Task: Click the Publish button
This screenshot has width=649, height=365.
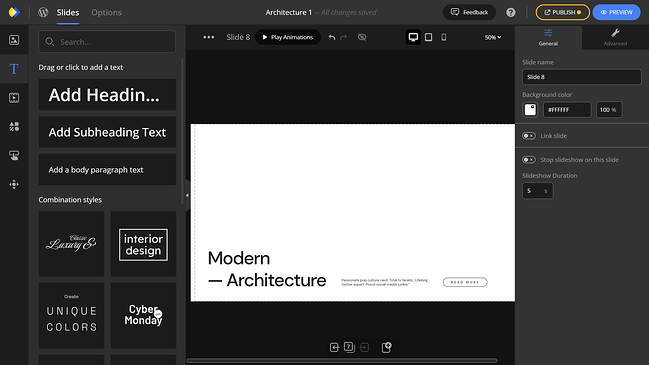Action: (562, 12)
